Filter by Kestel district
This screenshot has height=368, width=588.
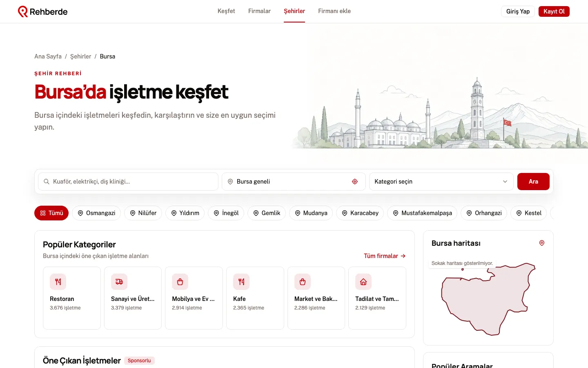coord(529,213)
